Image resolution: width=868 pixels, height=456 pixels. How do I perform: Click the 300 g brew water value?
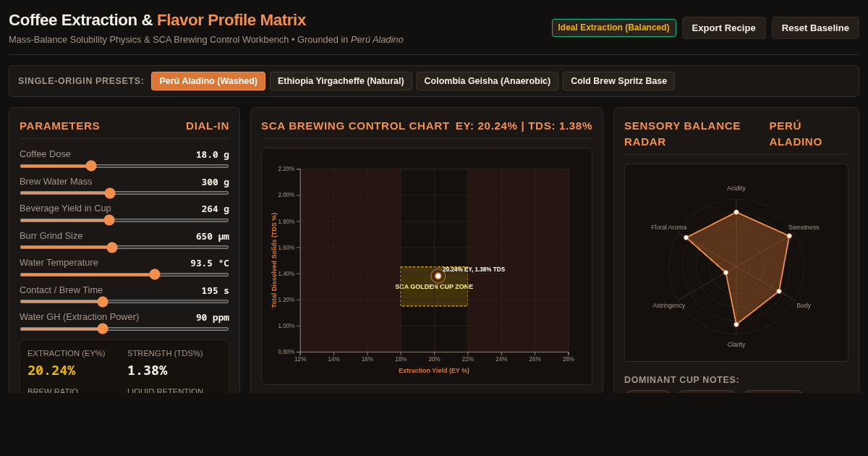[216, 182]
